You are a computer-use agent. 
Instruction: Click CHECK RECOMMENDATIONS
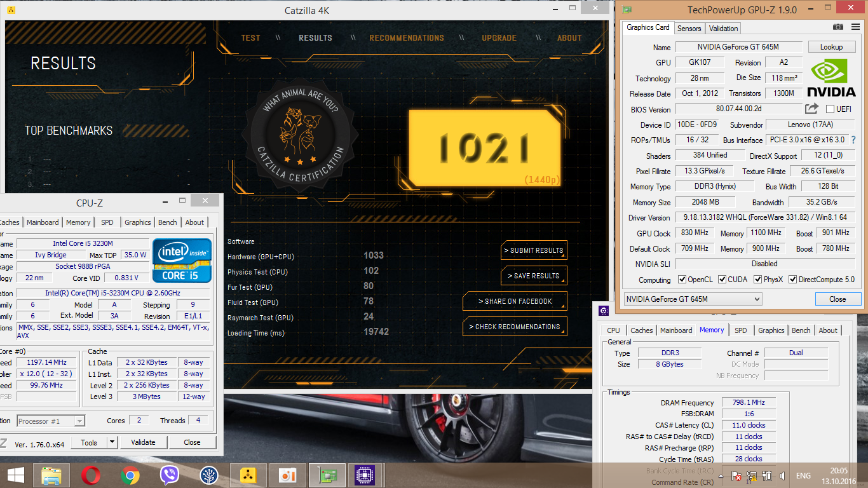515,327
